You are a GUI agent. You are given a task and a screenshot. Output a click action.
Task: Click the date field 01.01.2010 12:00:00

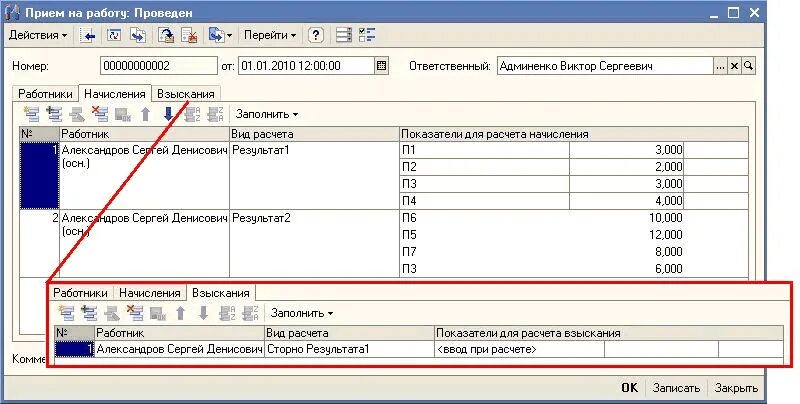tap(306, 66)
